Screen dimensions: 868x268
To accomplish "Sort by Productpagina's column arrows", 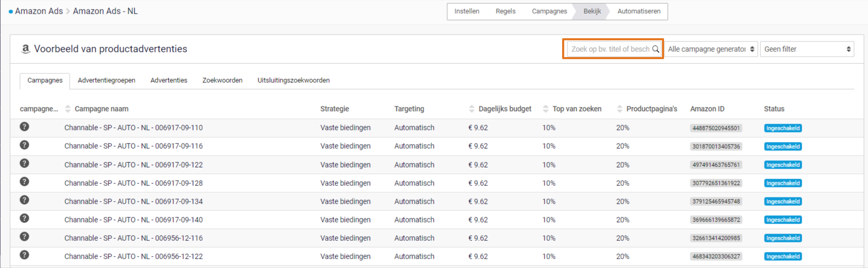I will click(x=620, y=109).
